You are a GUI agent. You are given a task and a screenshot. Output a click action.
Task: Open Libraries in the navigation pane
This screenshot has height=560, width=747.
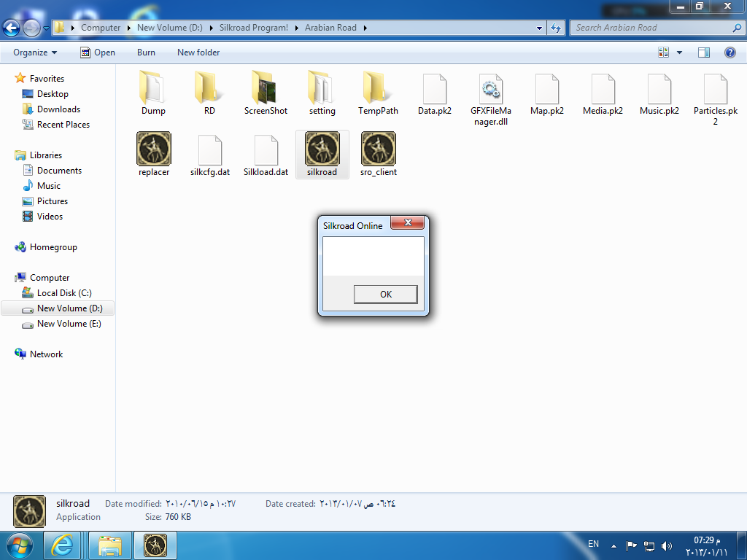tap(46, 155)
